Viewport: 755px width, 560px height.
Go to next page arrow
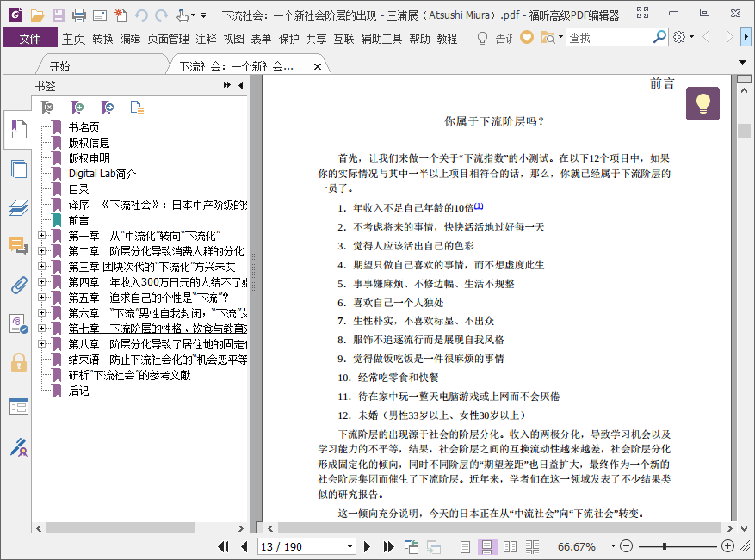pos(367,546)
